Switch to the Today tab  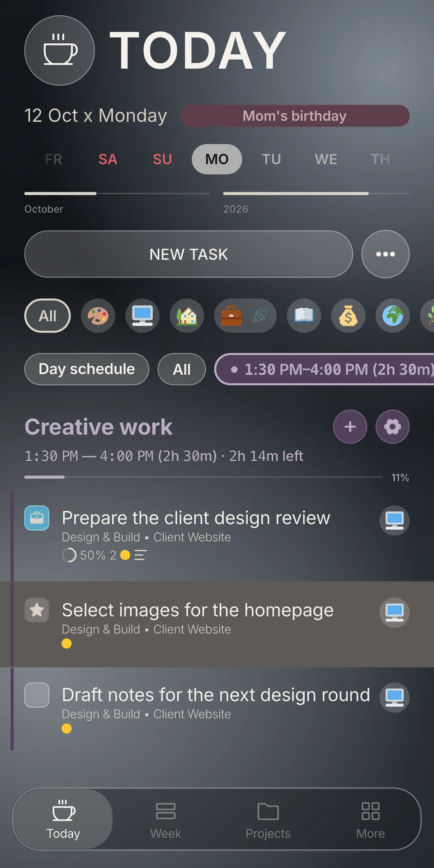pos(63,819)
